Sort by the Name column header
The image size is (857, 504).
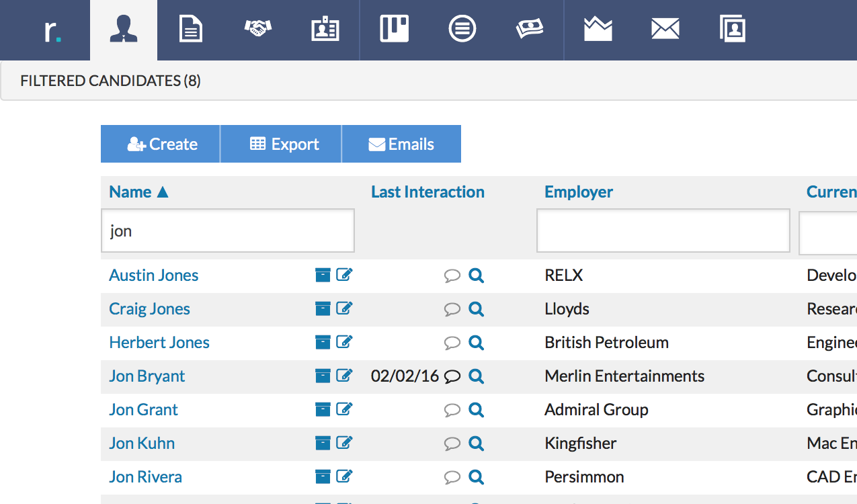pos(130,192)
